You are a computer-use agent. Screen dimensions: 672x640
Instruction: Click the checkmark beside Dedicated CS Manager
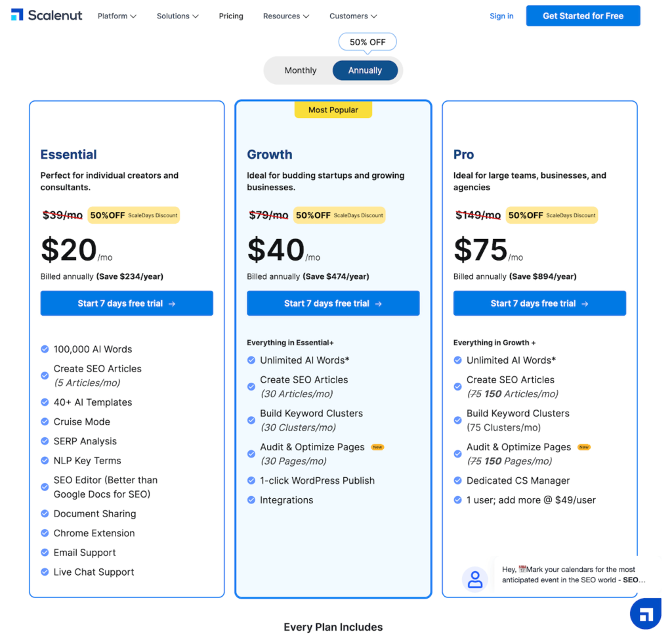(x=457, y=480)
